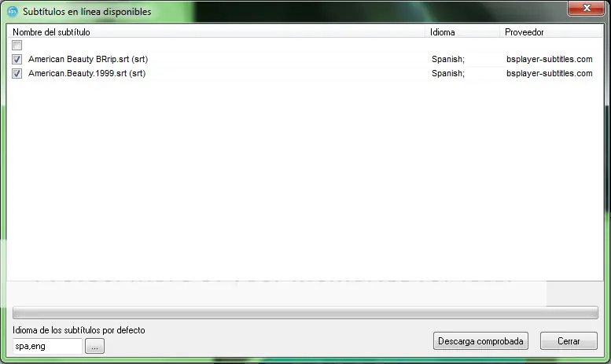The width and height of the screenshot is (611, 364).
Task: Toggle the empty select-all checkbox row
Action: coord(17,46)
